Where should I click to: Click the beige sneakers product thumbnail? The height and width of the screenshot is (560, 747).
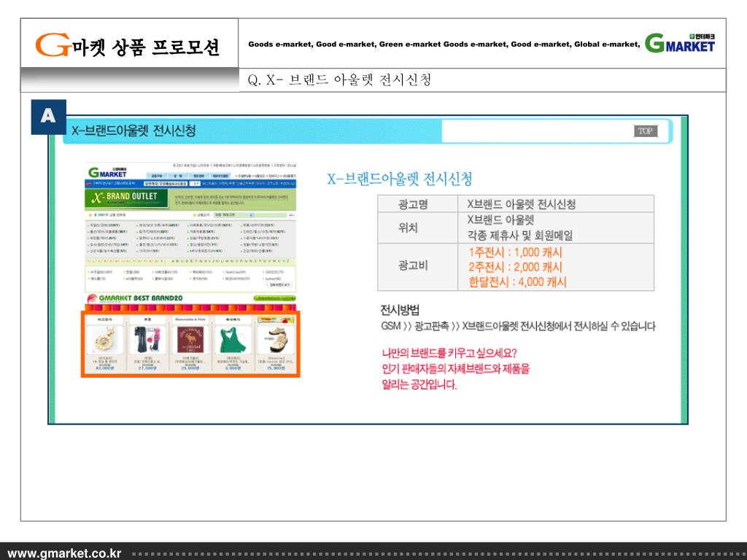(x=276, y=339)
